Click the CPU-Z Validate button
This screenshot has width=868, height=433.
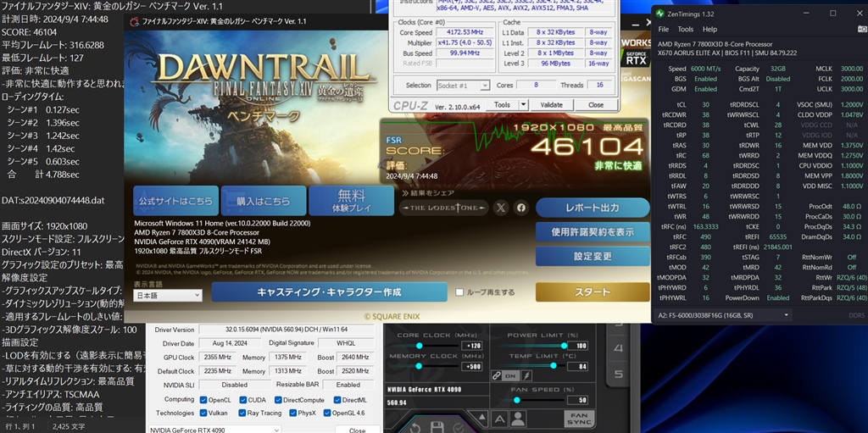click(551, 105)
